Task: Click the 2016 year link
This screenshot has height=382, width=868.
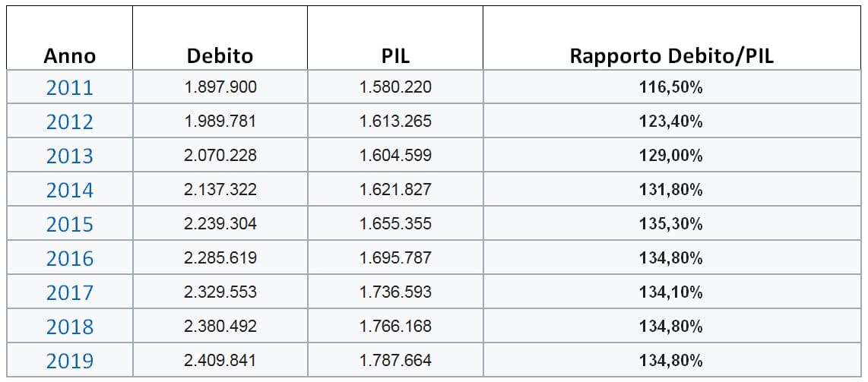Action: pyautogui.click(x=69, y=259)
